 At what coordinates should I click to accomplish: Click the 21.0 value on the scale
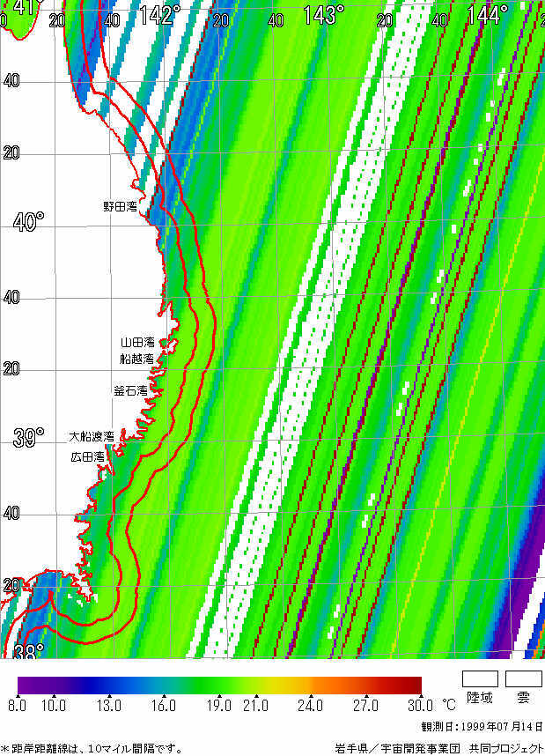(x=255, y=706)
